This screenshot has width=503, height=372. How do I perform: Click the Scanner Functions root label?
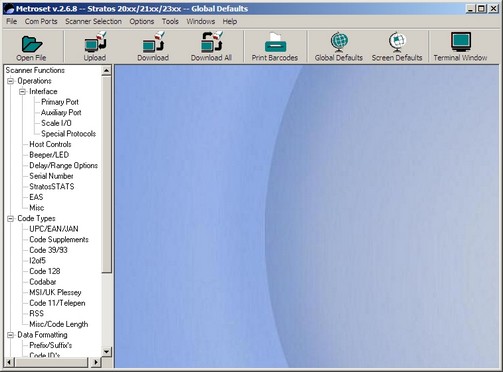point(35,70)
